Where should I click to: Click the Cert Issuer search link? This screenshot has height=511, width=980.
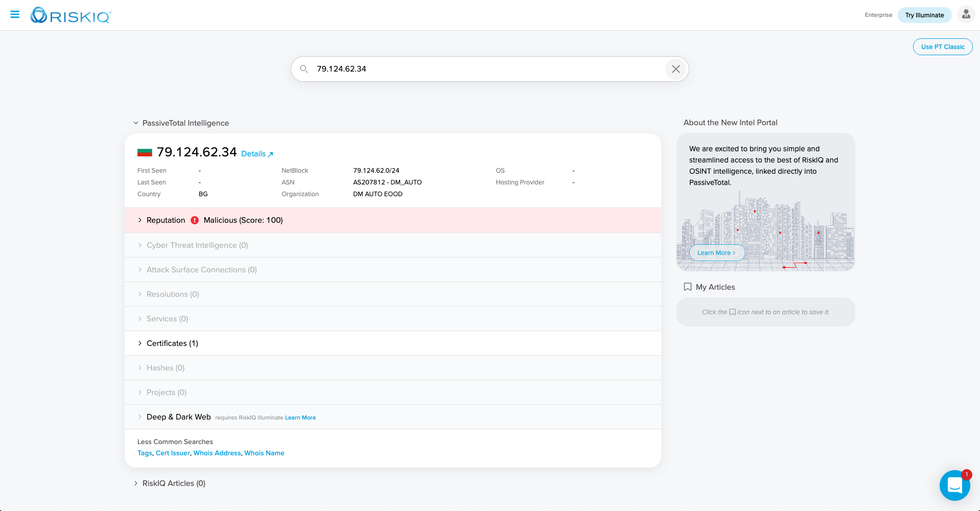coord(173,453)
